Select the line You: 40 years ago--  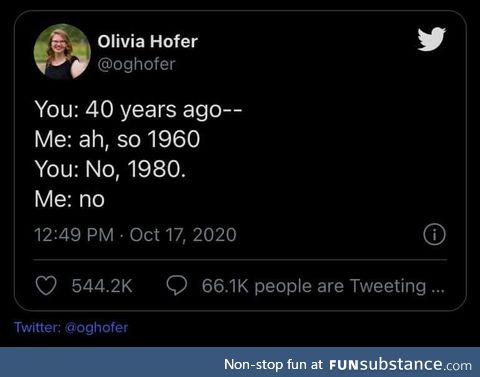tap(138, 110)
